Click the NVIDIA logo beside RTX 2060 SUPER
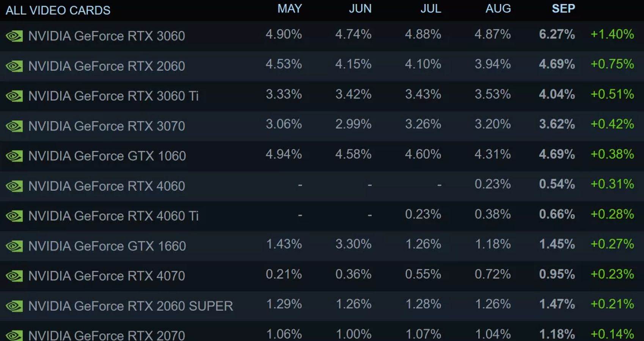Image resolution: width=644 pixels, height=341 pixels. [14, 306]
